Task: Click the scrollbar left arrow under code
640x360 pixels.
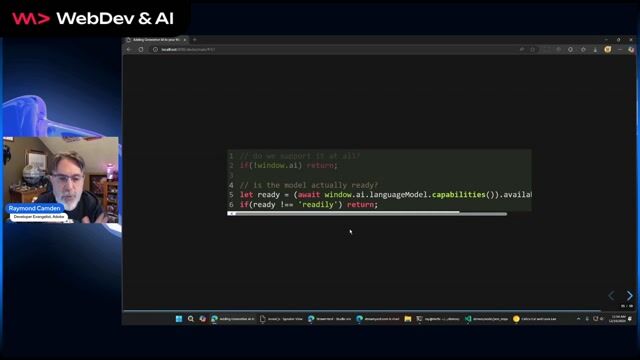Action: (231, 213)
